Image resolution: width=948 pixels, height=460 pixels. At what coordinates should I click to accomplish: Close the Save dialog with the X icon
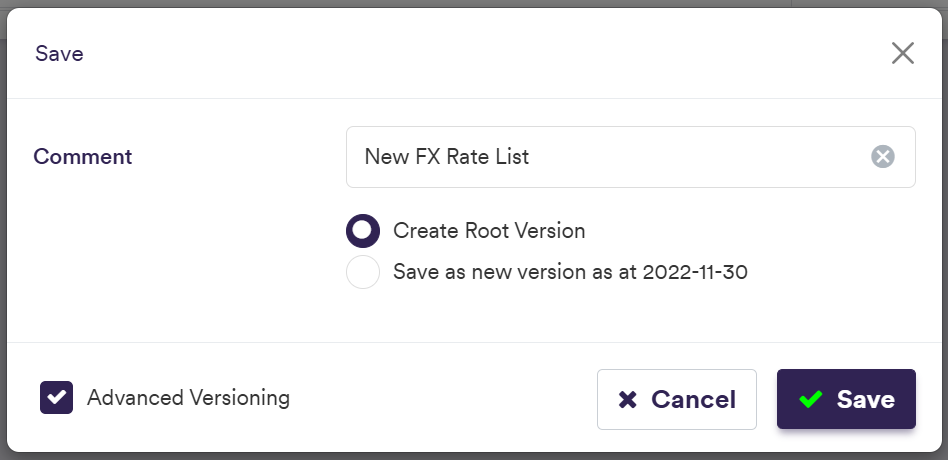point(902,54)
